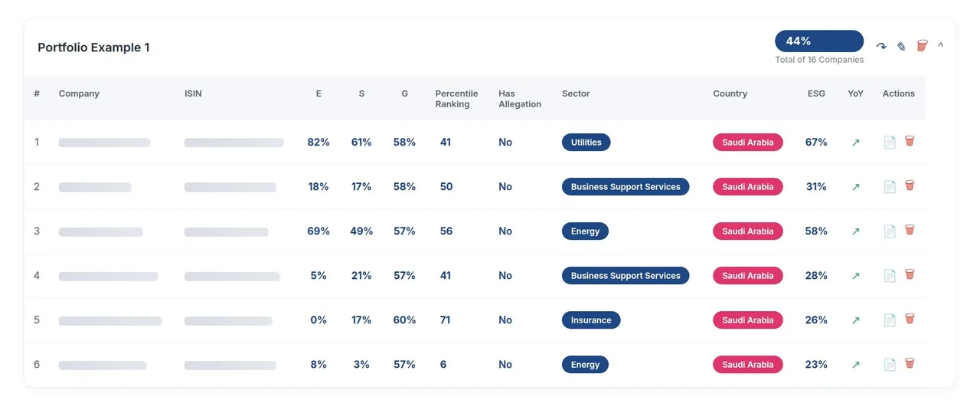Click the 60% G score

(x=404, y=320)
